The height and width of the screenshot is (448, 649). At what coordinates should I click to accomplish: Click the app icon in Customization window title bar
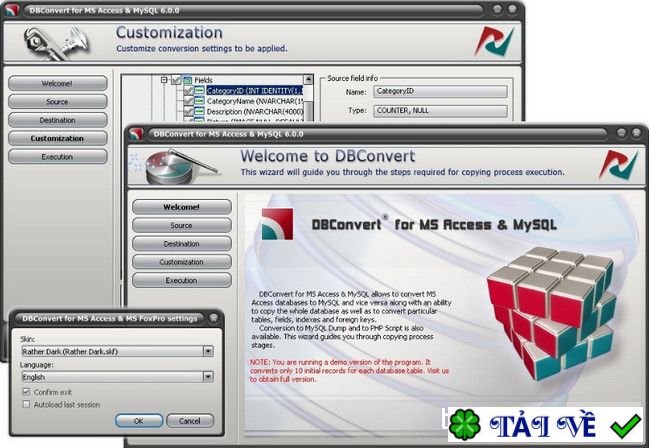pyautogui.click(x=11, y=10)
